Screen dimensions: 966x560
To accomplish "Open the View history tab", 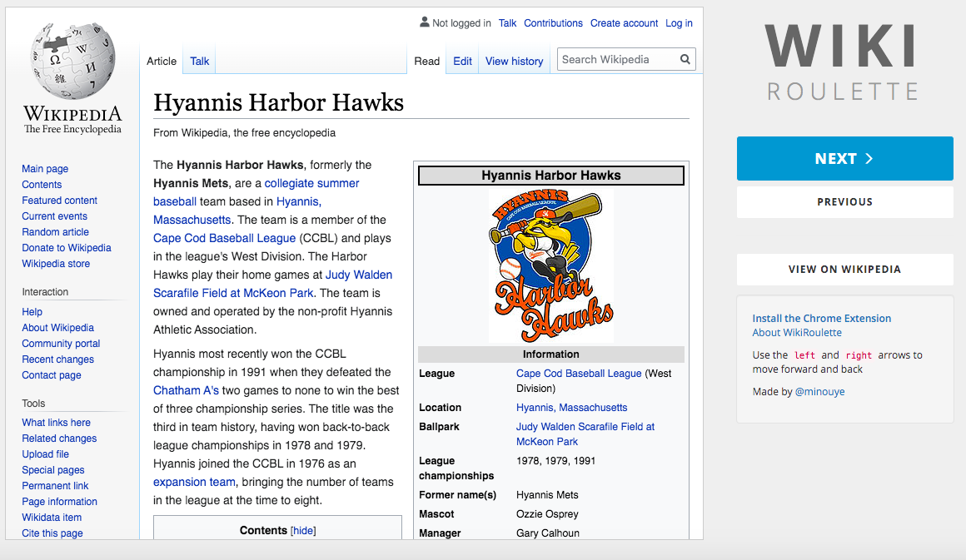I will point(514,61).
